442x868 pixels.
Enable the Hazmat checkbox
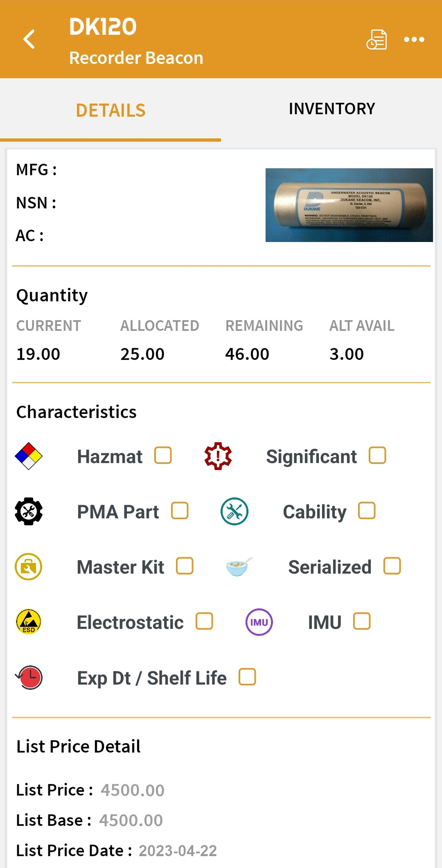(163, 455)
